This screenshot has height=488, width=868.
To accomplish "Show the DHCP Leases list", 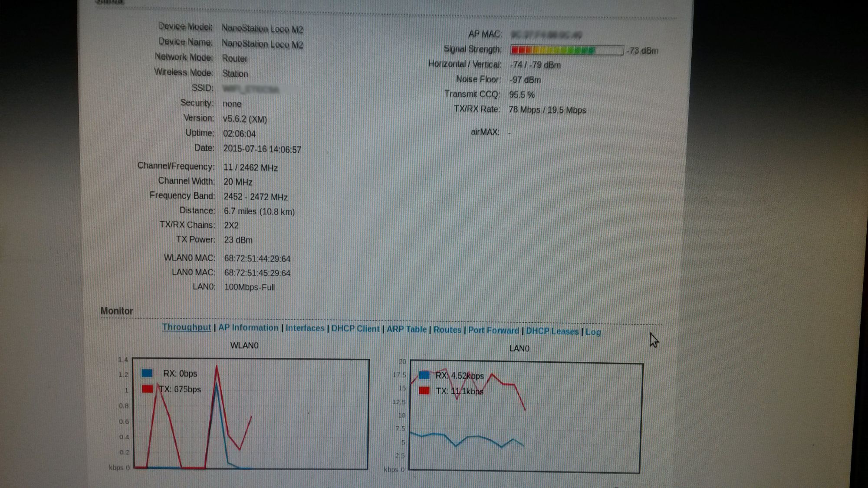I will click(x=552, y=331).
